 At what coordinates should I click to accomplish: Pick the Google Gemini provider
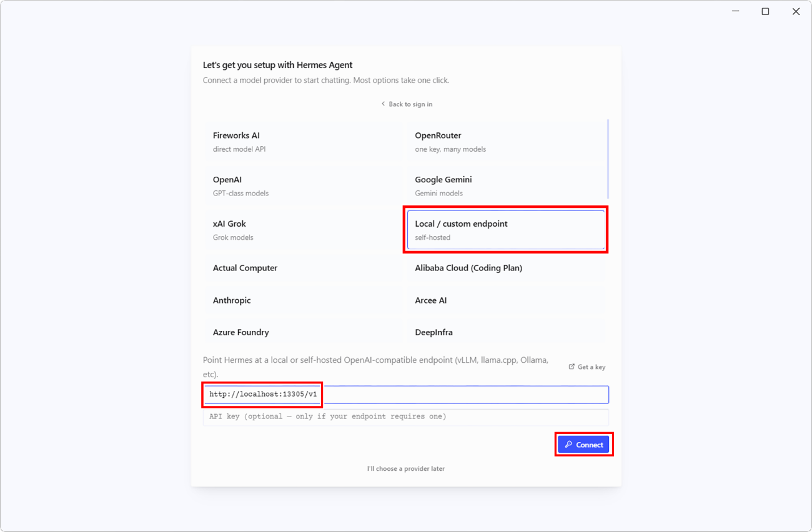(x=506, y=186)
